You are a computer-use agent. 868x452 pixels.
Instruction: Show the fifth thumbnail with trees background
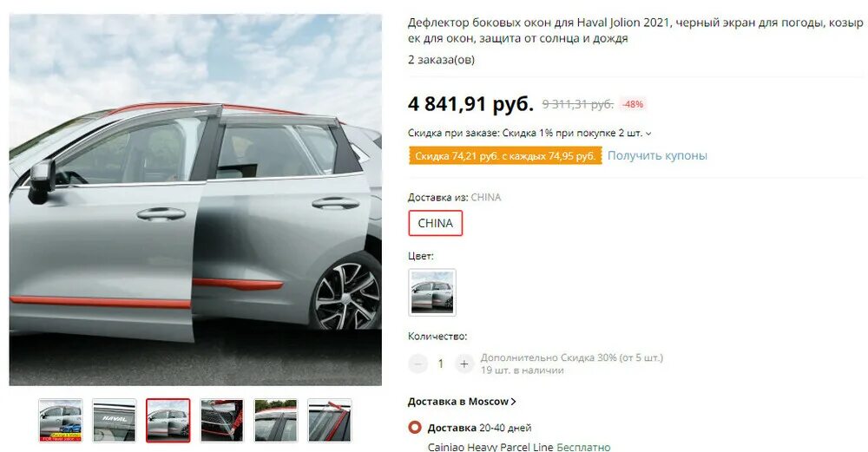pos(276,421)
